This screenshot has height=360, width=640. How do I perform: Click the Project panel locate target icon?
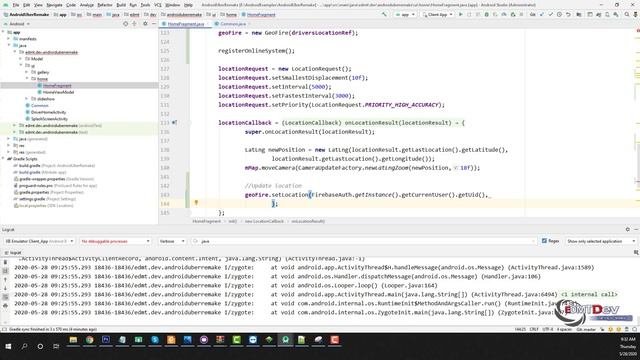coord(125,24)
